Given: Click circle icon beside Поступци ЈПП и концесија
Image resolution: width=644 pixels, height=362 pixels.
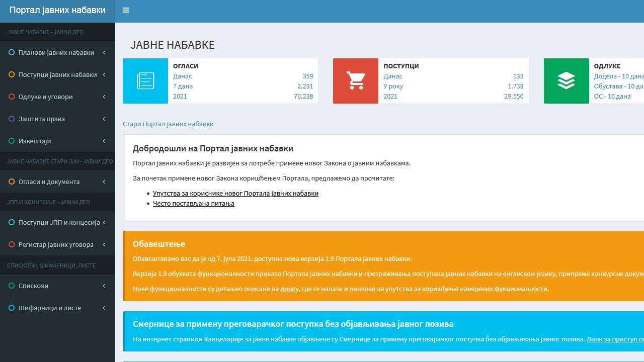Looking at the screenshot, I should (12, 222).
